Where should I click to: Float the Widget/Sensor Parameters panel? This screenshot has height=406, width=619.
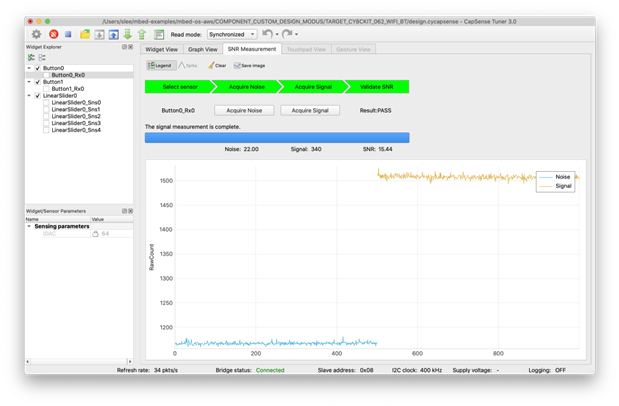pyautogui.click(x=124, y=211)
